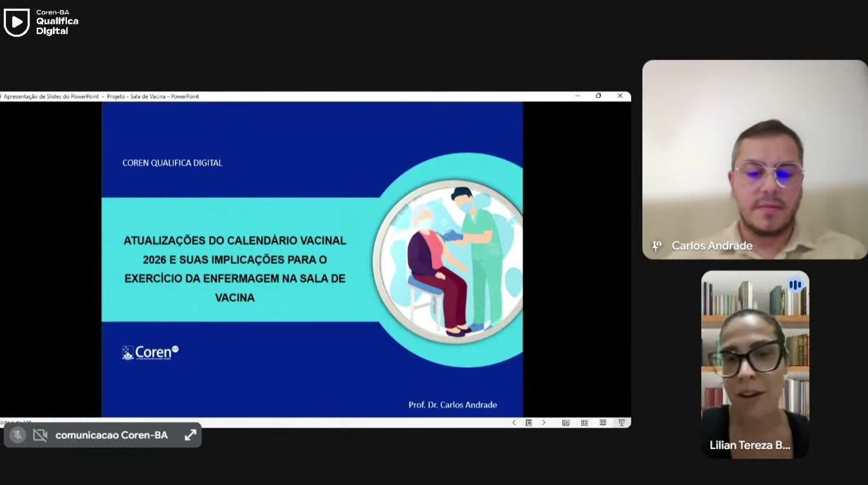Expand the shared presentation to fullscreen
The image size is (868, 485).
pos(190,435)
